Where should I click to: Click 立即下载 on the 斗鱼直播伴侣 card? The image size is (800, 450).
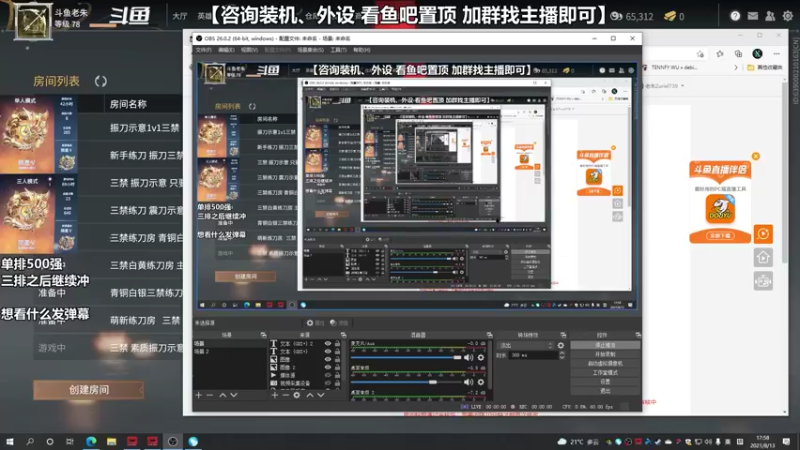tap(720, 236)
